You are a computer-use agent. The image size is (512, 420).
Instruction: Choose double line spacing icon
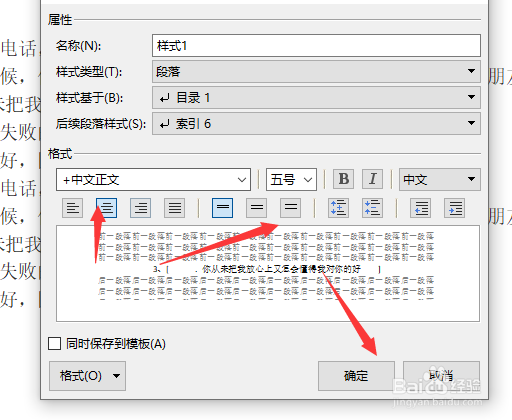tap(290, 208)
